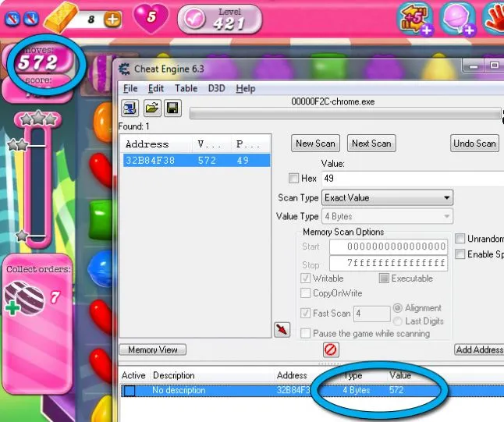Click the 572 value cell in address table
Image resolution: width=504 pixels, height=422 pixels.
coord(396,390)
